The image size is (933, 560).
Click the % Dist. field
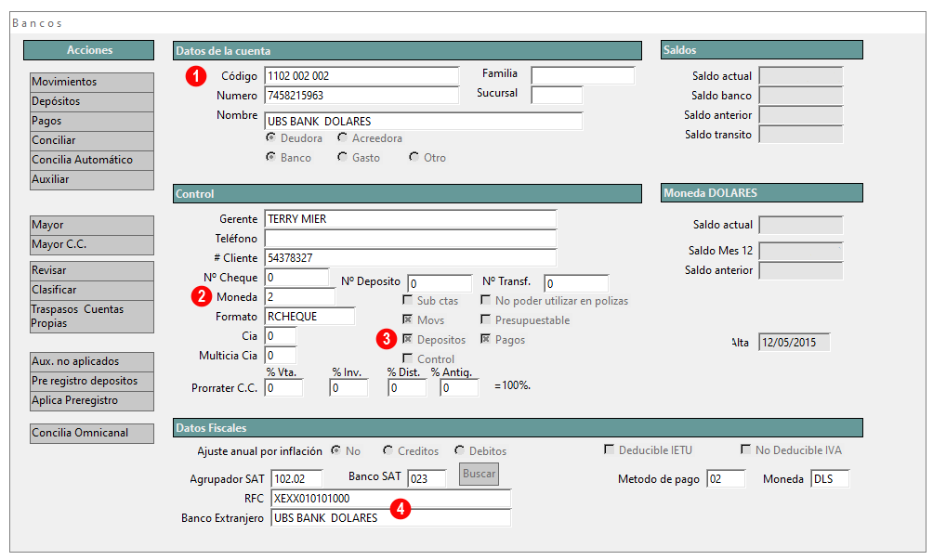407,387
